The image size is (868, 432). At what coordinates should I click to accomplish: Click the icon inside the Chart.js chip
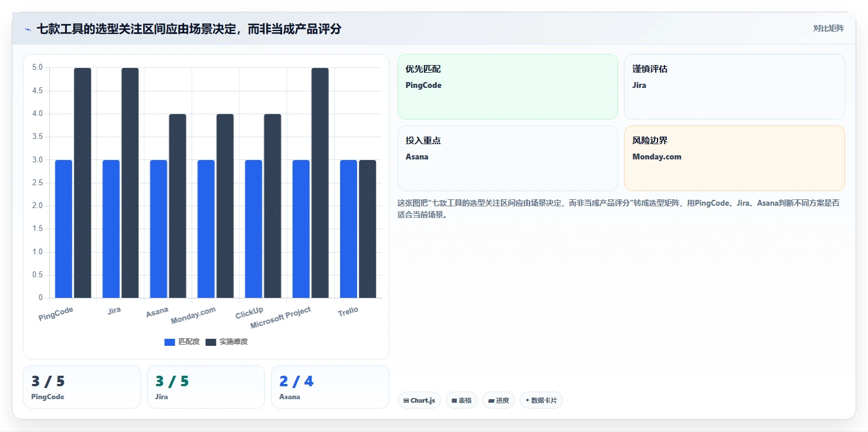[x=406, y=400]
